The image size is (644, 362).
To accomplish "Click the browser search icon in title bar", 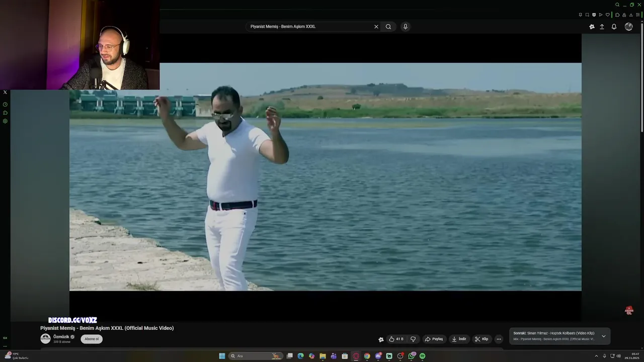I will 617,5.
